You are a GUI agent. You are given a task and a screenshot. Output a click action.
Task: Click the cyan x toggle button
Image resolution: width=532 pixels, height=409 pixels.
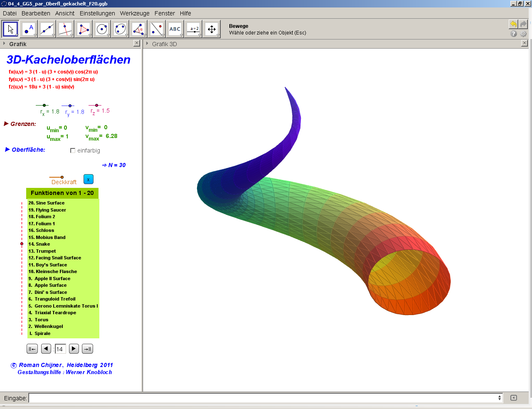[x=88, y=179]
